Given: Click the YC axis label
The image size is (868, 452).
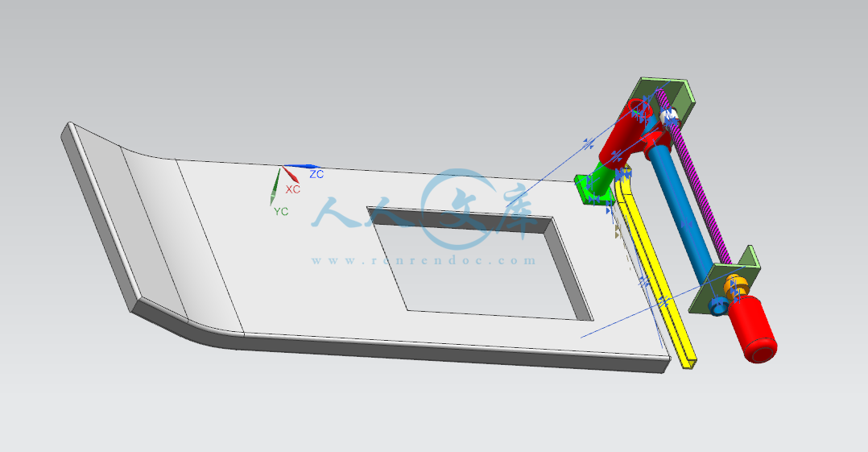Looking at the screenshot, I should pyautogui.click(x=281, y=212).
